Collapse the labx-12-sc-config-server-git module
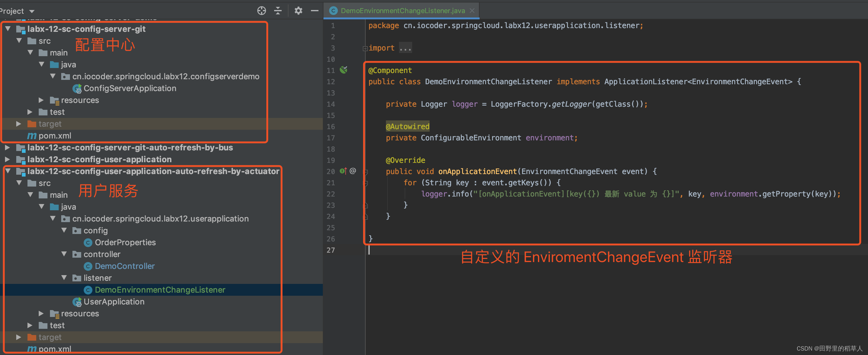The image size is (868, 355). (x=8, y=29)
